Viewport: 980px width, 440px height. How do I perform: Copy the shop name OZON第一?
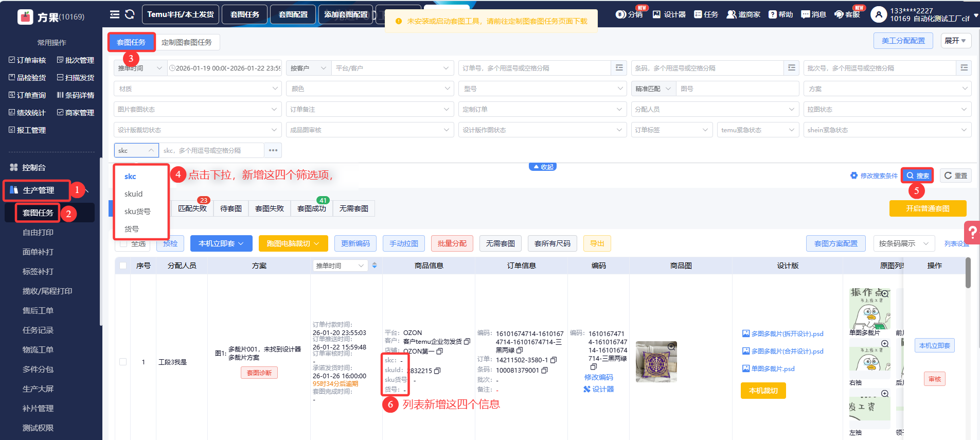[439, 351]
